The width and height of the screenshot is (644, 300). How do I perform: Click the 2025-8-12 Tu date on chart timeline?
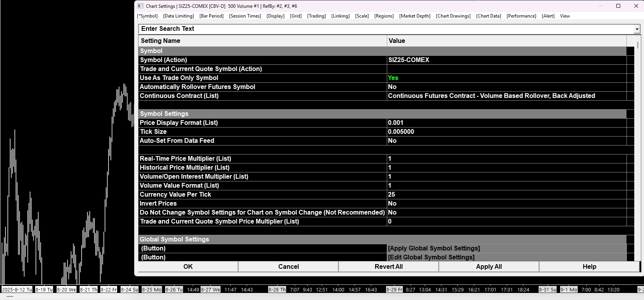point(17,289)
